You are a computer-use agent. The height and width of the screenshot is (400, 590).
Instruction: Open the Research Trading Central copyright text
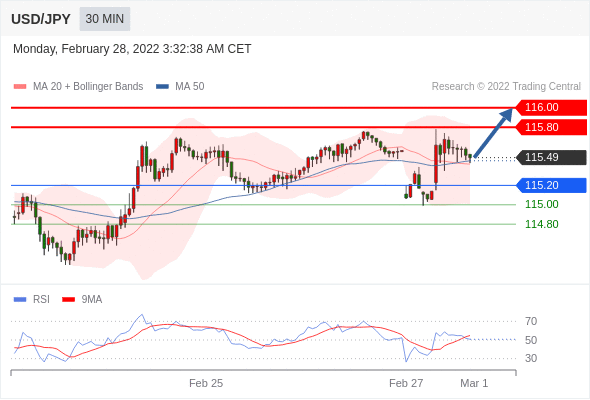click(x=506, y=87)
